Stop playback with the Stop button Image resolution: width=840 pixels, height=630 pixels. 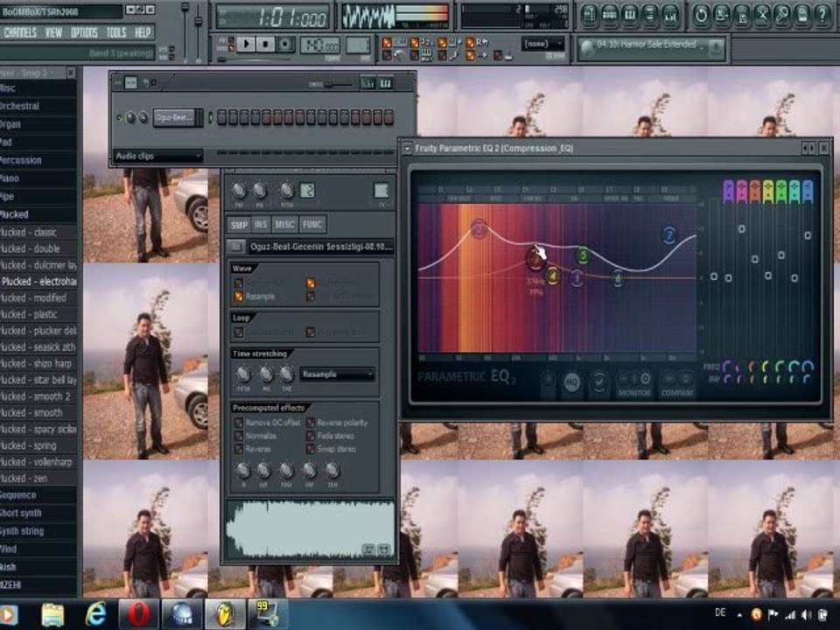pyautogui.click(x=266, y=44)
